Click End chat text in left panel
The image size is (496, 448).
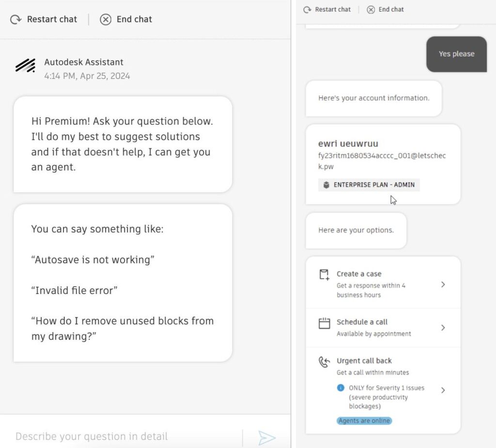pyautogui.click(x=134, y=19)
